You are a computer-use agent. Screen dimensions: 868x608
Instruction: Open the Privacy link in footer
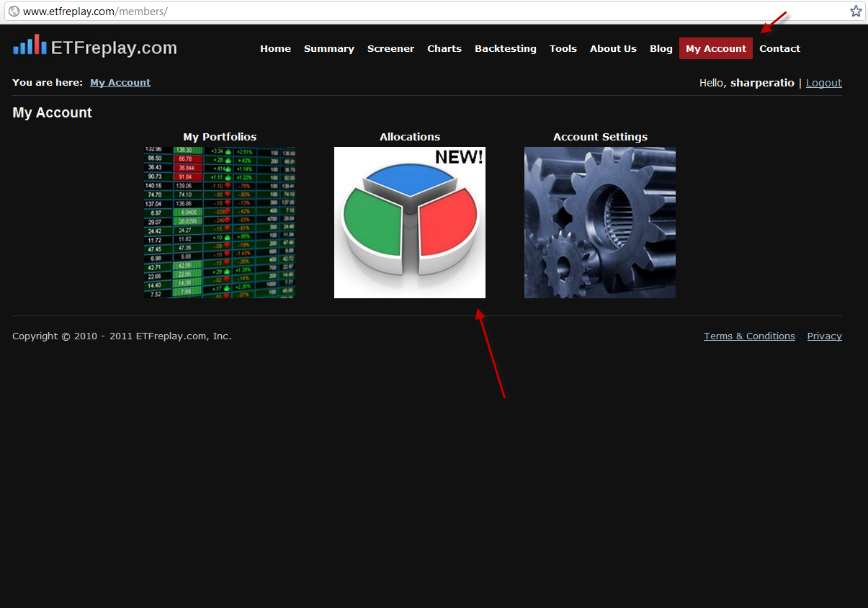point(825,336)
